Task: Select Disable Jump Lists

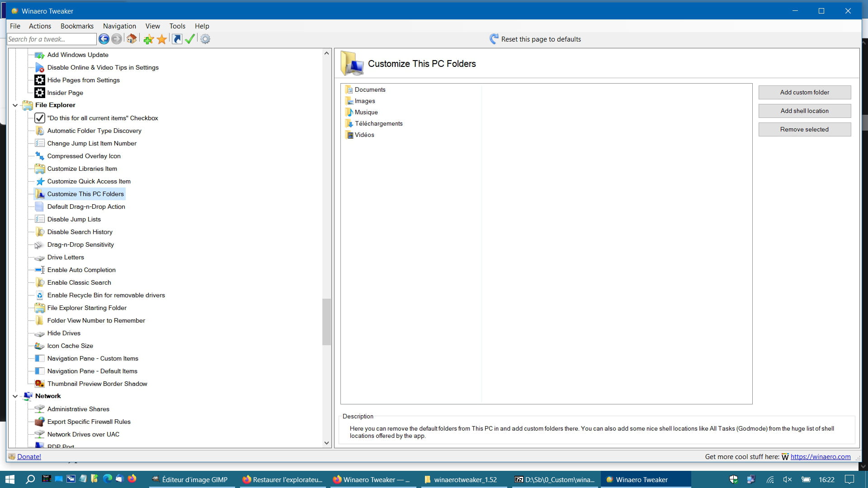Action: pyautogui.click(x=74, y=219)
